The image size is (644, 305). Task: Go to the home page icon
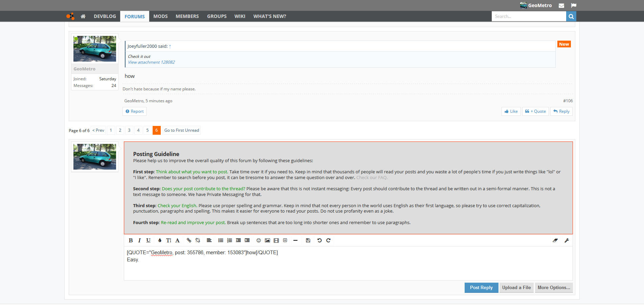click(83, 16)
